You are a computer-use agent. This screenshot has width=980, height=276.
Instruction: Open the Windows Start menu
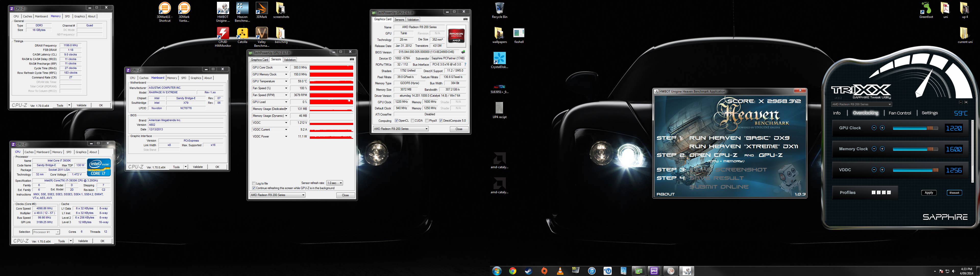coord(496,271)
